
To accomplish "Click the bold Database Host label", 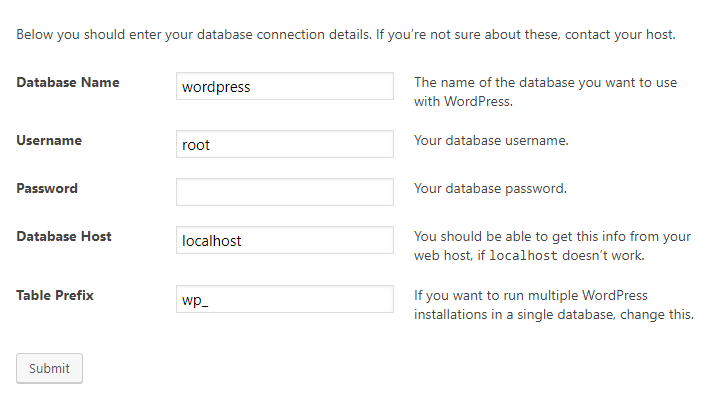I will click(x=64, y=236).
